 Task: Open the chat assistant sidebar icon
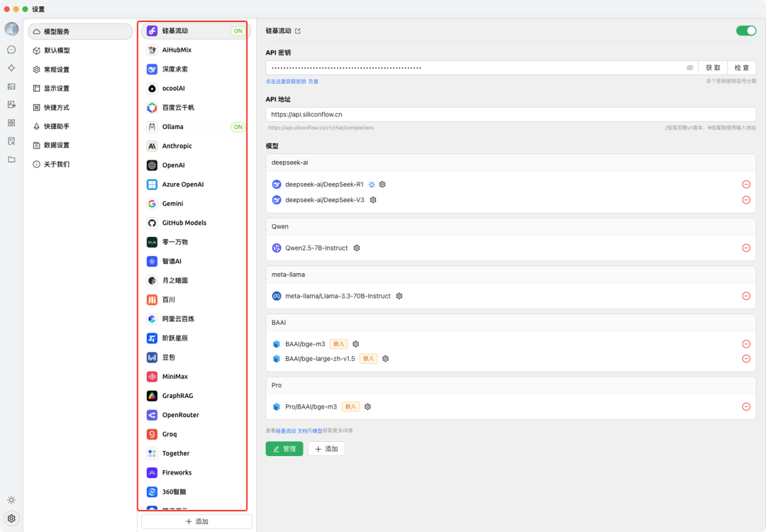(x=11, y=50)
